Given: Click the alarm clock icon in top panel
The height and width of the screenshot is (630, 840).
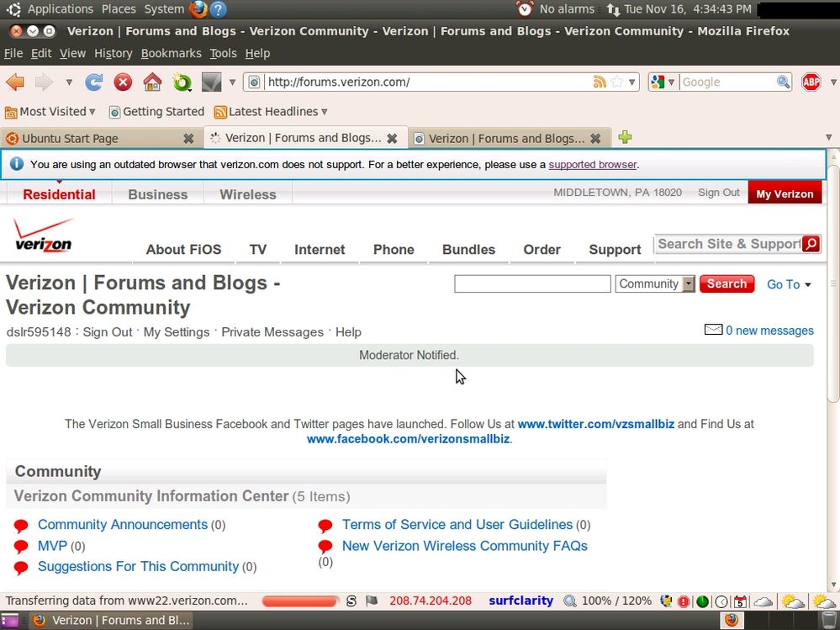Looking at the screenshot, I should click(x=525, y=9).
